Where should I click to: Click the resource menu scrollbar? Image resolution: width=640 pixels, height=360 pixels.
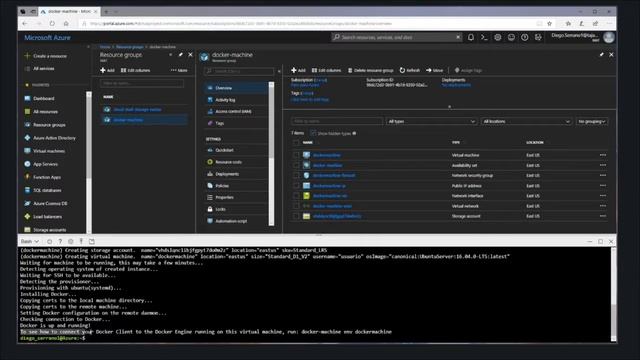[271, 153]
